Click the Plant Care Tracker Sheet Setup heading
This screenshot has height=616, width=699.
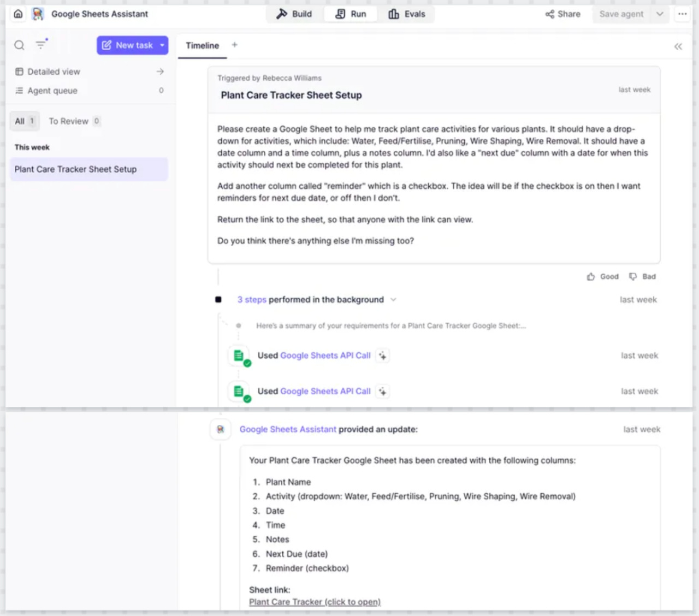point(291,96)
